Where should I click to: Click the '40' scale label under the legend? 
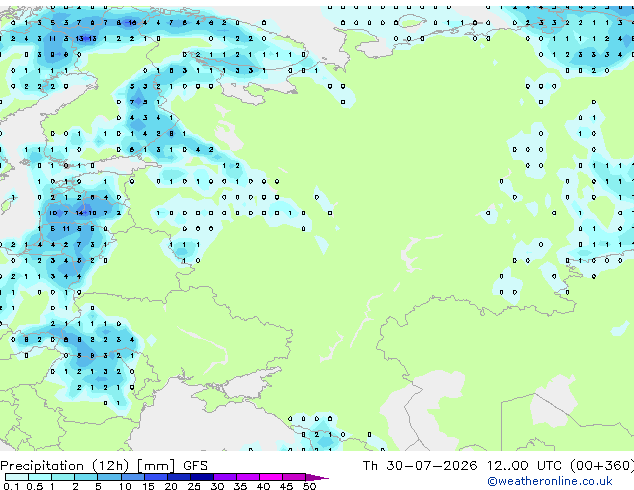(x=264, y=486)
